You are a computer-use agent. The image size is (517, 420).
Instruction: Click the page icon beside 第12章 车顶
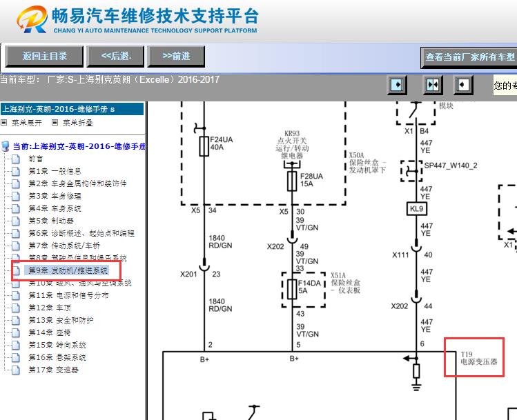tap(15, 308)
